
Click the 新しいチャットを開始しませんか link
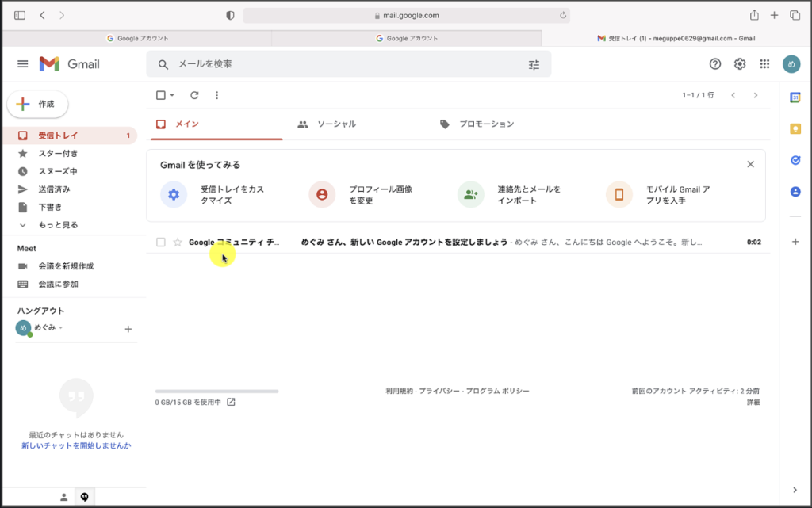(x=76, y=445)
